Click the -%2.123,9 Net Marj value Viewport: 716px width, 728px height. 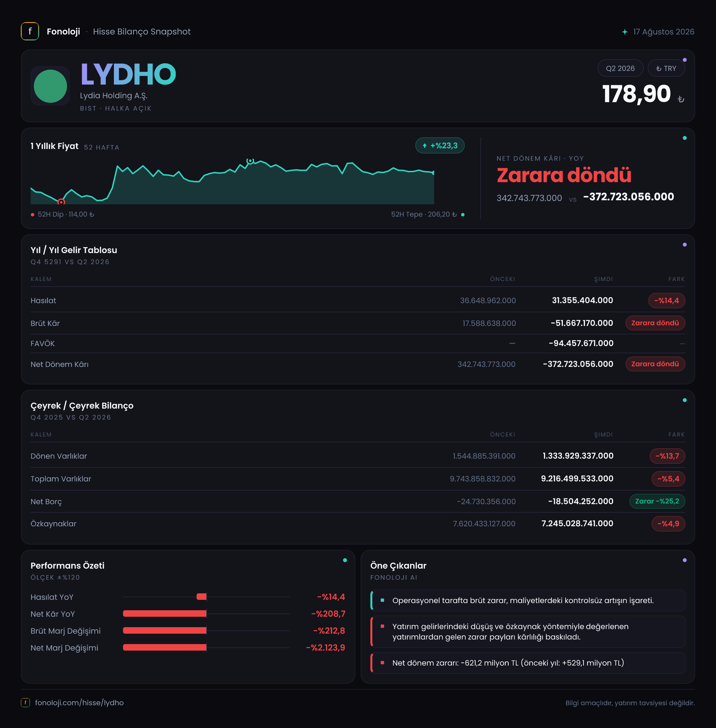point(325,648)
